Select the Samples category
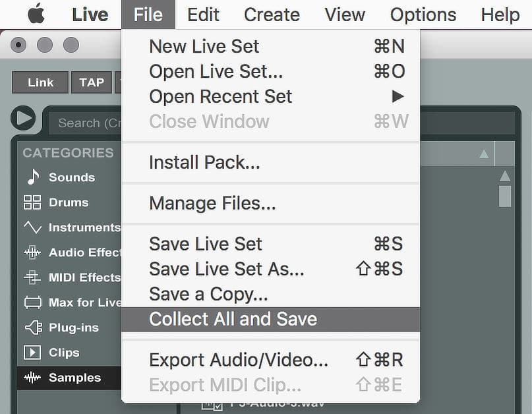532x414 pixels. 69,378
